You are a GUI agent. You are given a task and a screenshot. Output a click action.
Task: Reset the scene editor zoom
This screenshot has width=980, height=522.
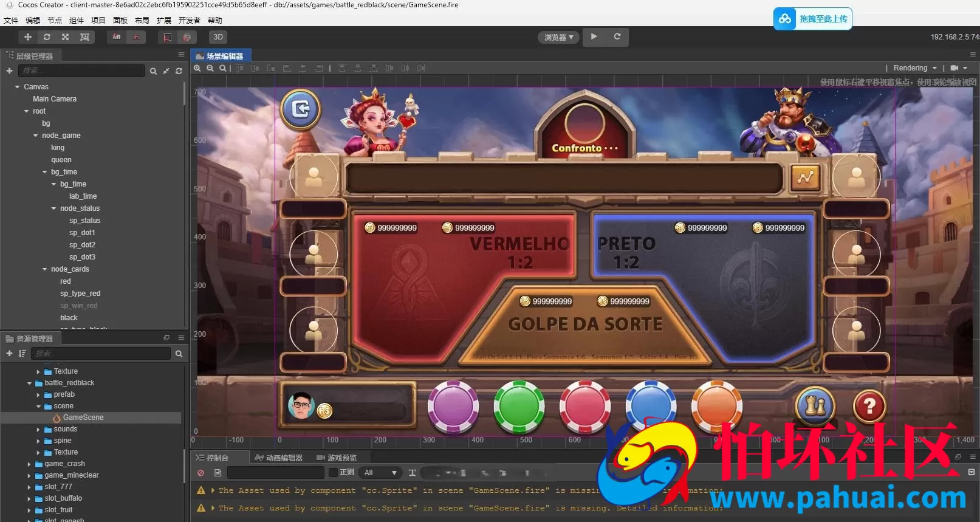223,68
